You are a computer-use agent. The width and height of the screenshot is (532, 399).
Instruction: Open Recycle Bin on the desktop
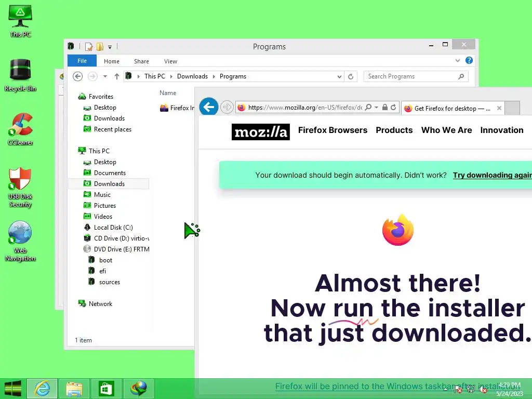coord(20,75)
